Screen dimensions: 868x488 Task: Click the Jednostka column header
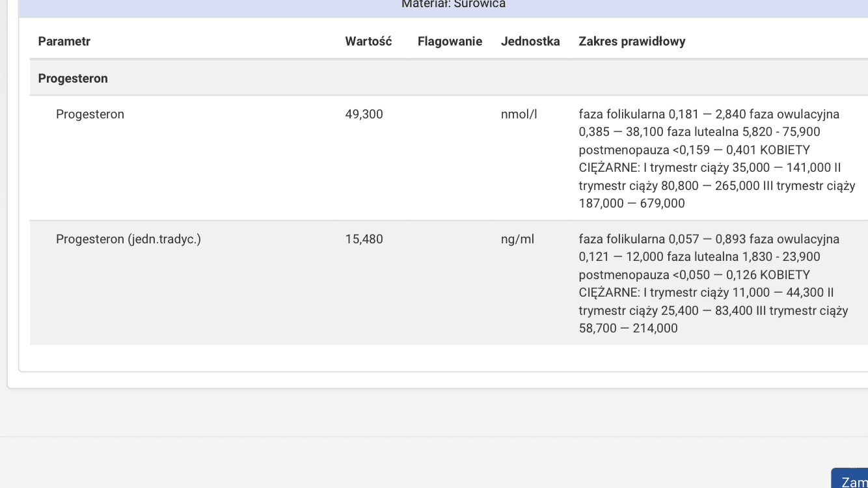click(x=530, y=42)
